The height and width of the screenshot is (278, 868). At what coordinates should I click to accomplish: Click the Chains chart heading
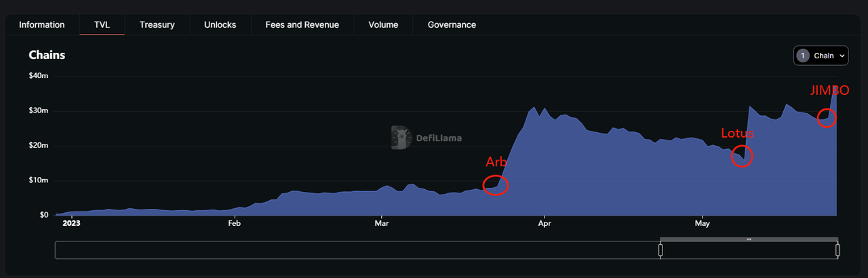pos(47,55)
